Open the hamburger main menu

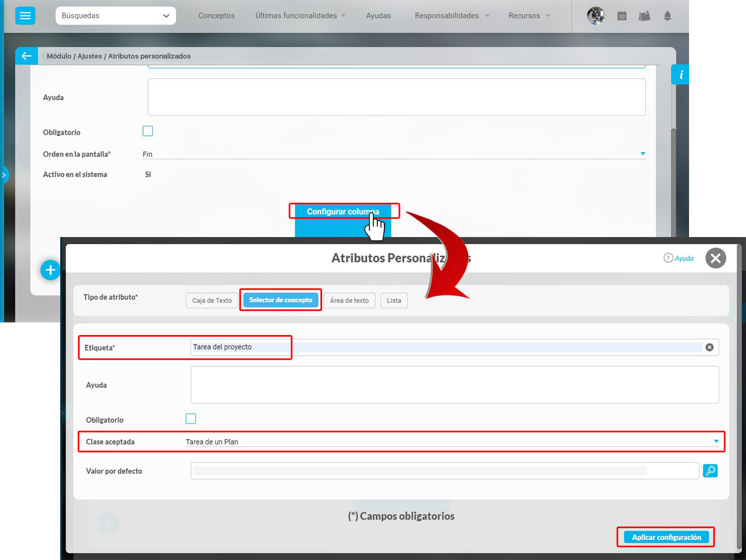click(25, 16)
